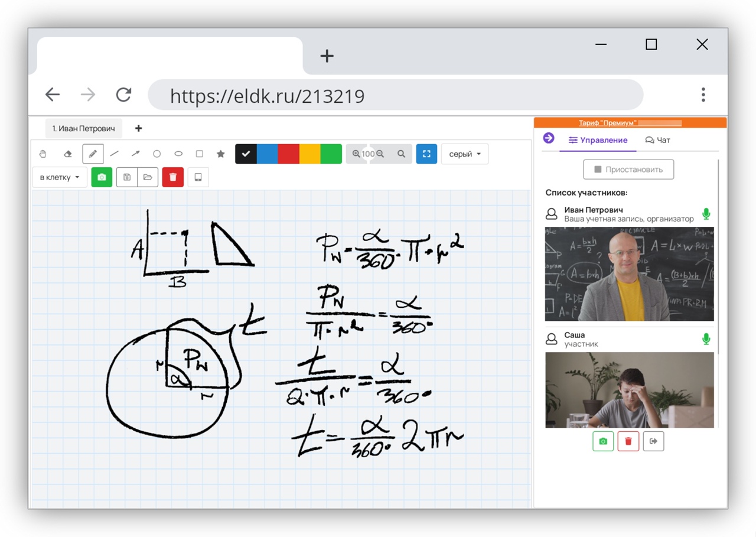
Task: Open the browser three-dot menu
Action: tap(703, 95)
